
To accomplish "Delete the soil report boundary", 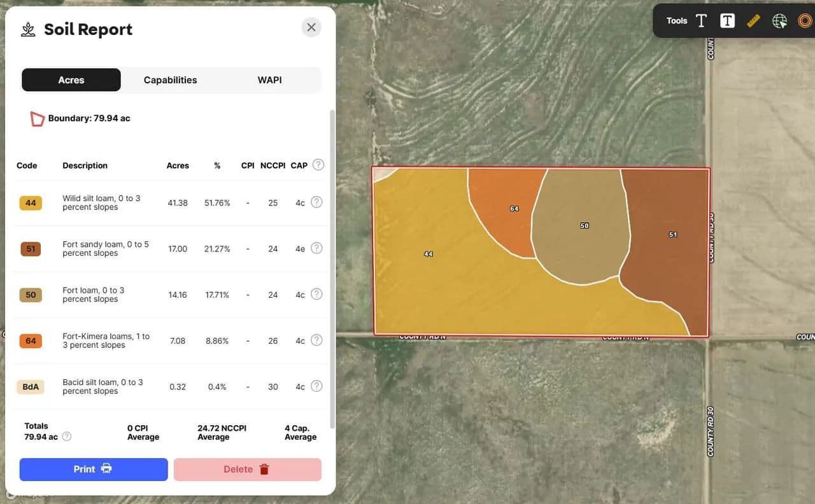I will coord(247,469).
